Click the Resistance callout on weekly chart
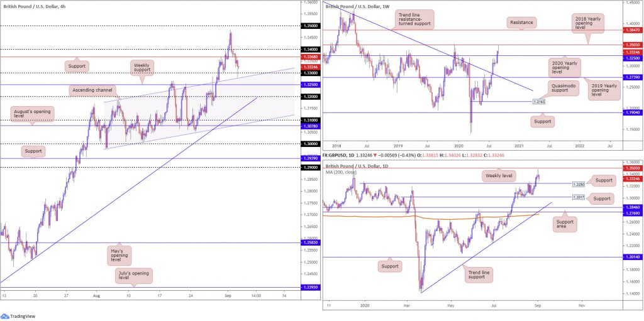The width and height of the screenshot is (644, 321). 521,22
